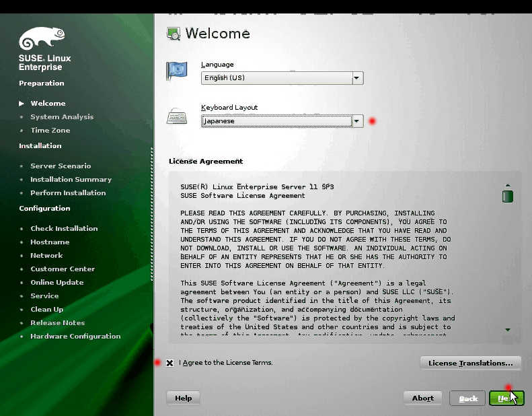
Task: Click the Back button
Action: point(467,398)
